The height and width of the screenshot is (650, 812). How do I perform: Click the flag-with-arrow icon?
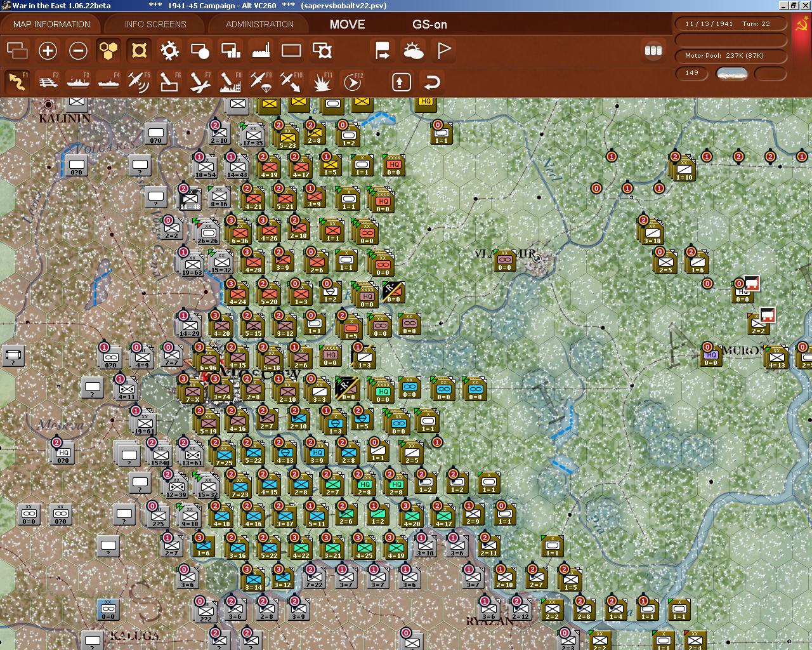[x=383, y=50]
